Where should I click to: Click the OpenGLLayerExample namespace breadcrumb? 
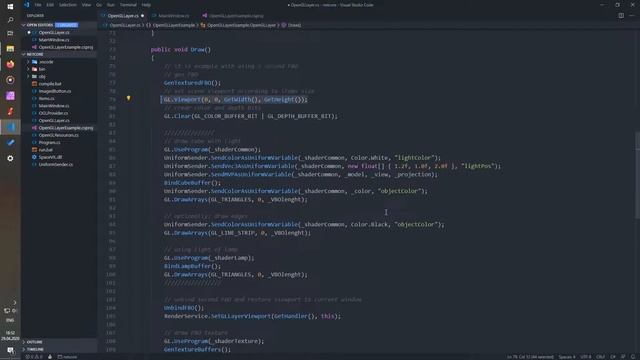(171, 25)
